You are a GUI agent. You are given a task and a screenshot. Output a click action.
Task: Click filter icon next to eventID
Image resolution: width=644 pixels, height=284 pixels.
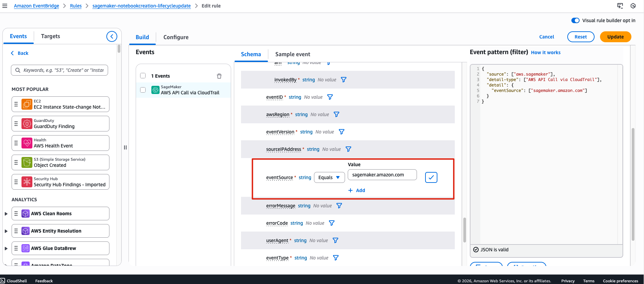click(x=330, y=97)
